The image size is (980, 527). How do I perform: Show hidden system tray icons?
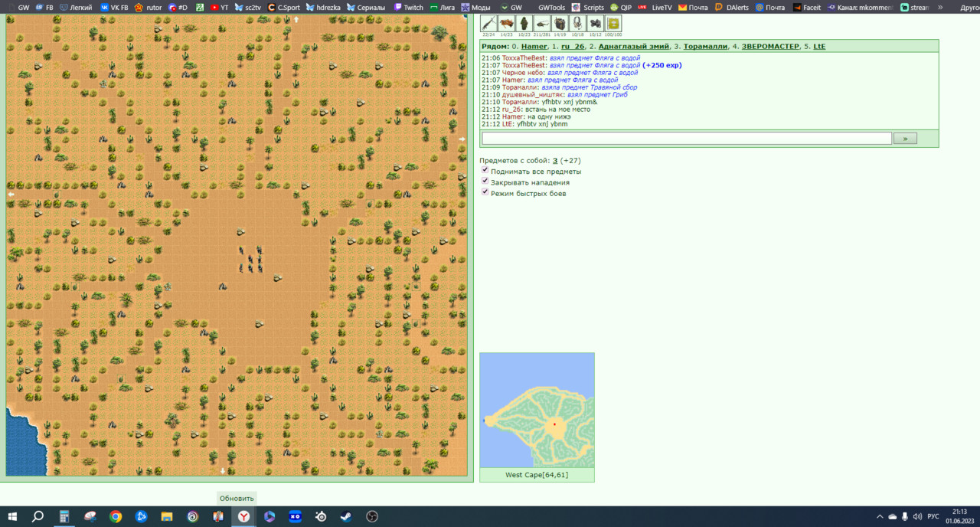click(x=880, y=516)
